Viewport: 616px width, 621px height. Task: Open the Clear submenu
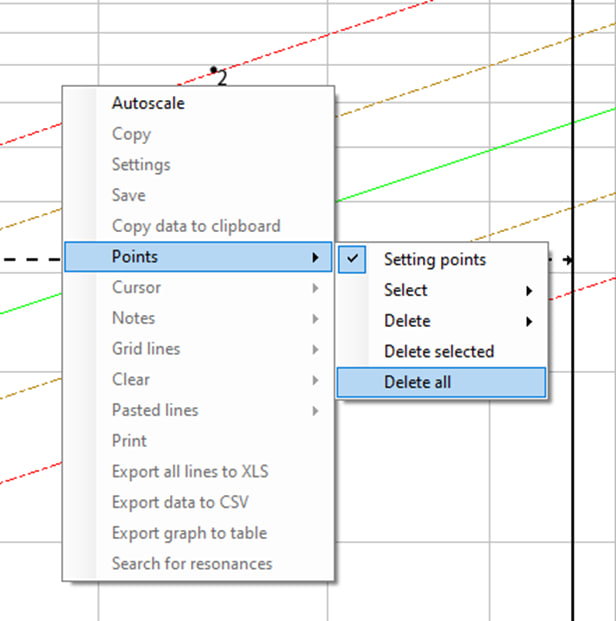[198, 379]
